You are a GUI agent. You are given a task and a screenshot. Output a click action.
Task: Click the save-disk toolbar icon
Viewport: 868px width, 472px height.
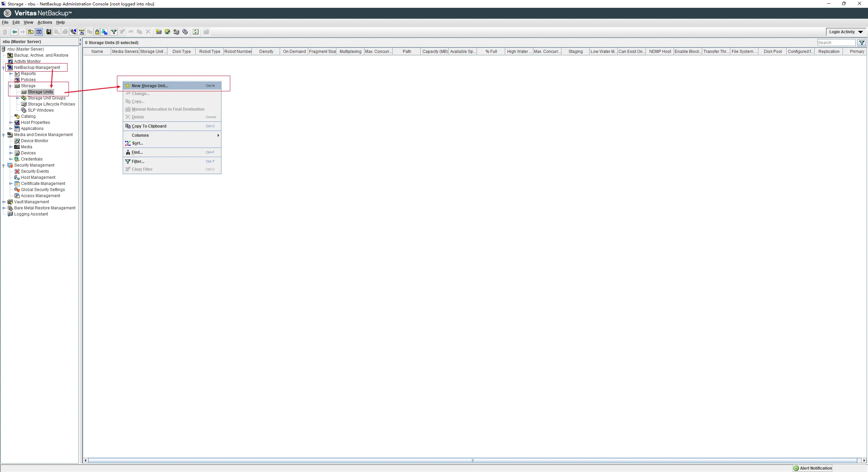pos(49,32)
